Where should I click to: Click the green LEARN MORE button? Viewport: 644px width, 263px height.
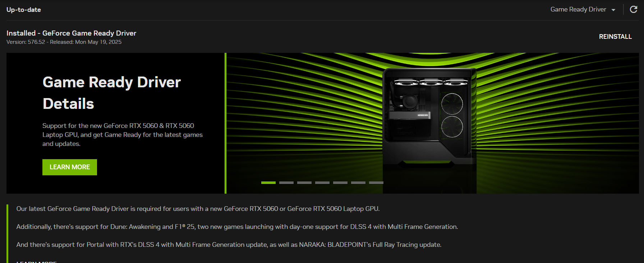(70, 167)
